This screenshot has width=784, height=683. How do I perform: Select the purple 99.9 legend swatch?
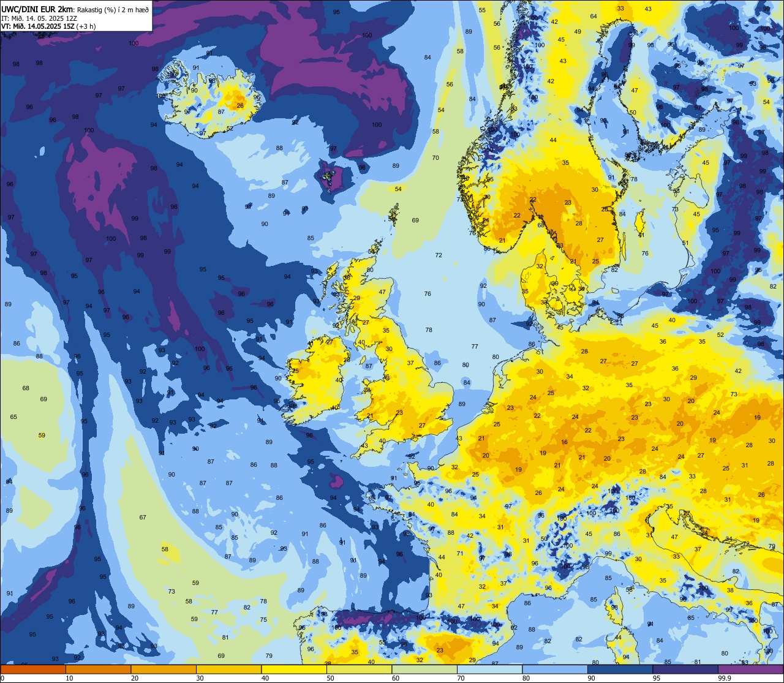[750, 669]
